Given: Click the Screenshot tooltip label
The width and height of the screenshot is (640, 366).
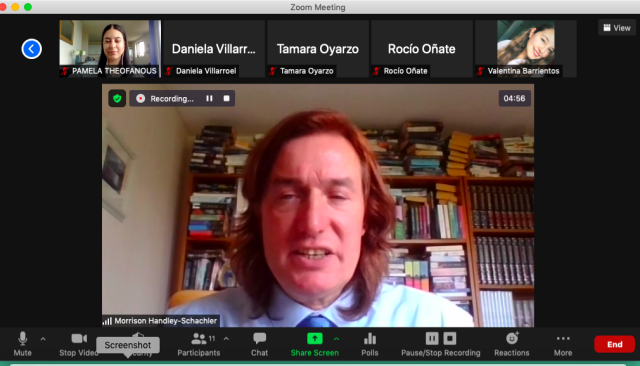Looking at the screenshot, I should click(x=128, y=345).
